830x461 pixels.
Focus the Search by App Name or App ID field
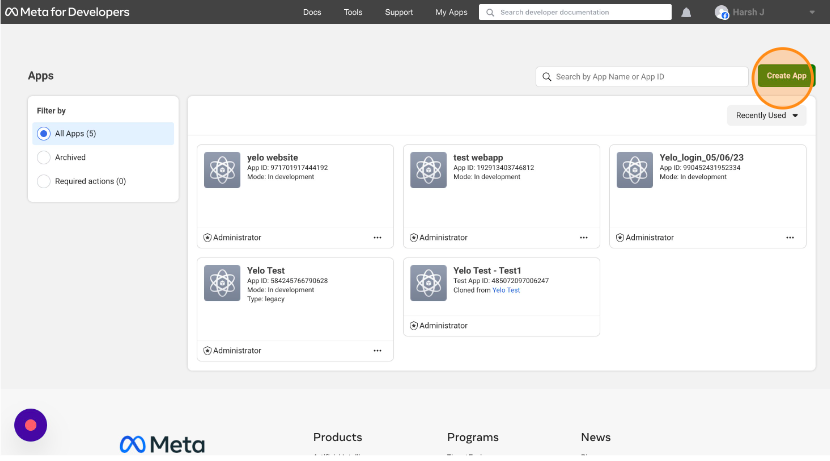(x=642, y=77)
